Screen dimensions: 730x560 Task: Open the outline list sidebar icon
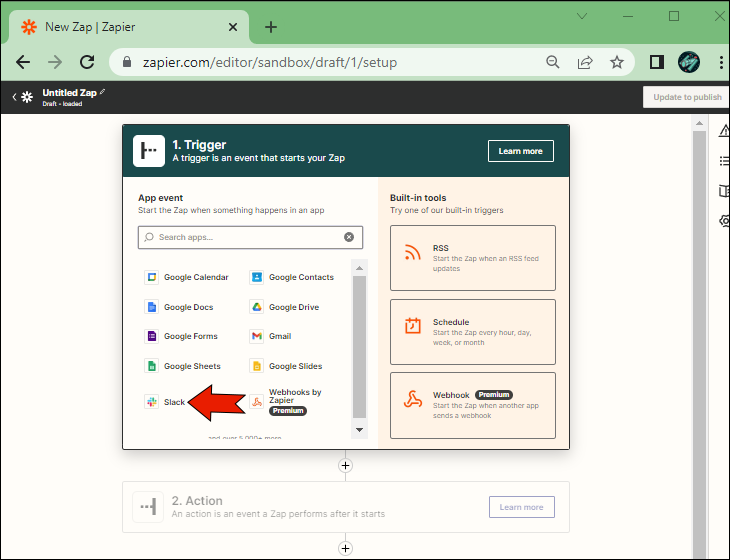[724, 161]
